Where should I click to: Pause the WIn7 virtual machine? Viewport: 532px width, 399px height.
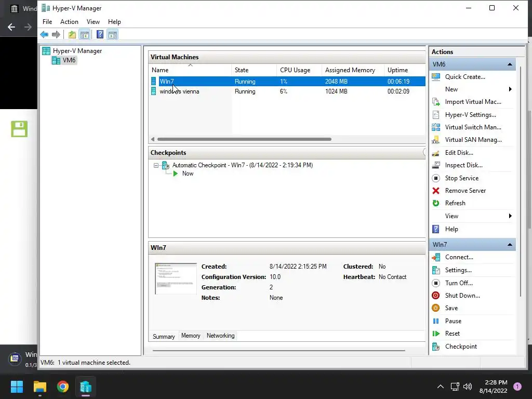point(453,321)
